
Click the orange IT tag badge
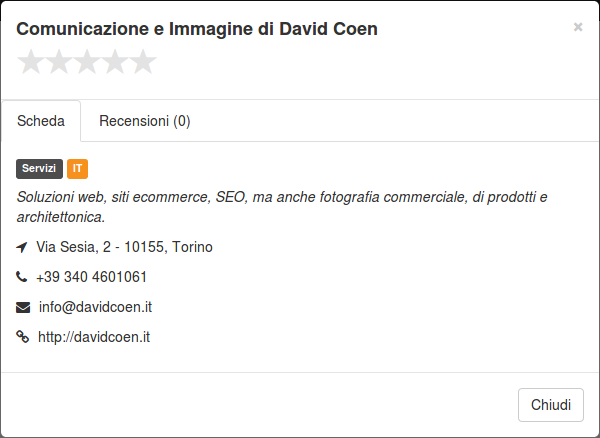point(77,169)
